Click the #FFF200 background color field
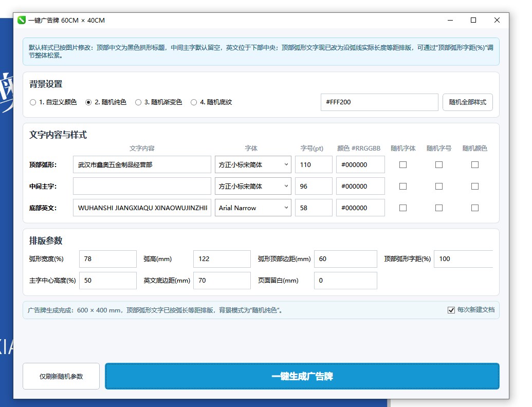The width and height of the screenshot is (532, 407). tap(379, 102)
